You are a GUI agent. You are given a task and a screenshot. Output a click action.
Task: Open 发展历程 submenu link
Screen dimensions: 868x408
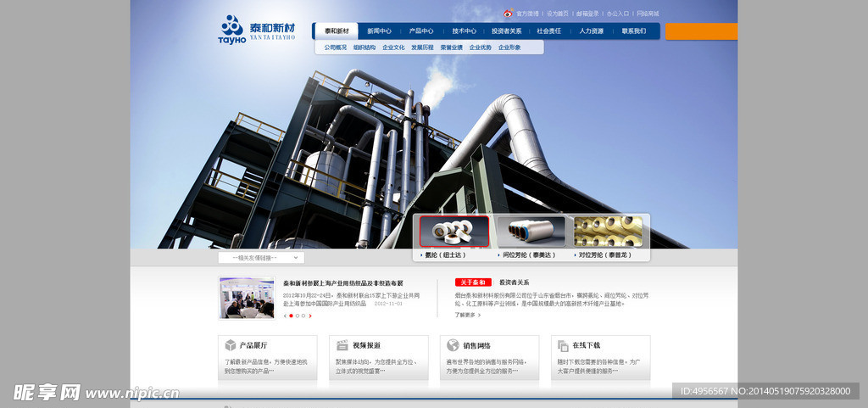[422, 48]
